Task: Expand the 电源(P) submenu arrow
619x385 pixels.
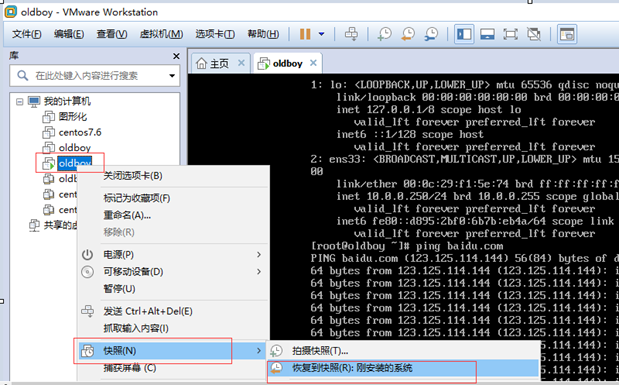Action: [x=259, y=255]
